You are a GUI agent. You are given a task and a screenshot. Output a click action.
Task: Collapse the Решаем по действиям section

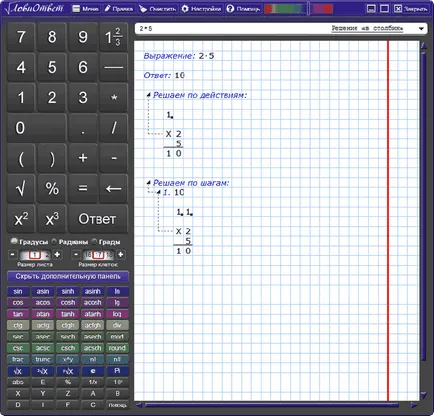tap(149, 95)
